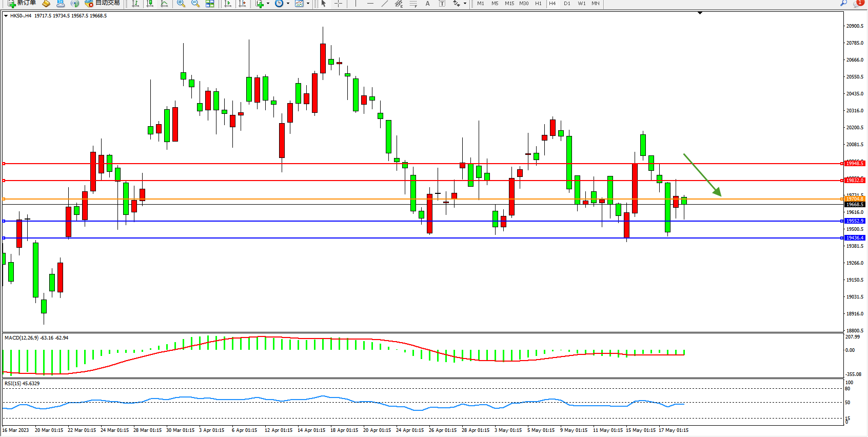Image resolution: width=868 pixels, height=437 pixels.
Task: Toggle AutoTrading (自动交易) button
Action: (x=102, y=3)
